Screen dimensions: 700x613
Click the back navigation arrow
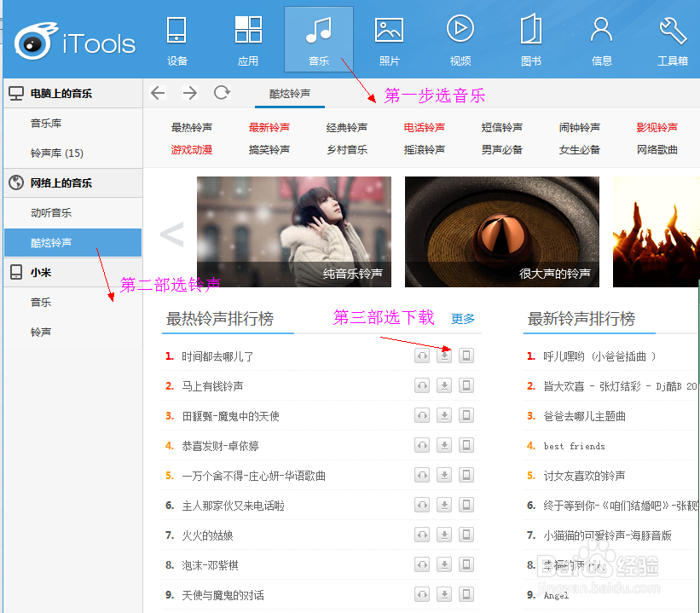(x=159, y=94)
